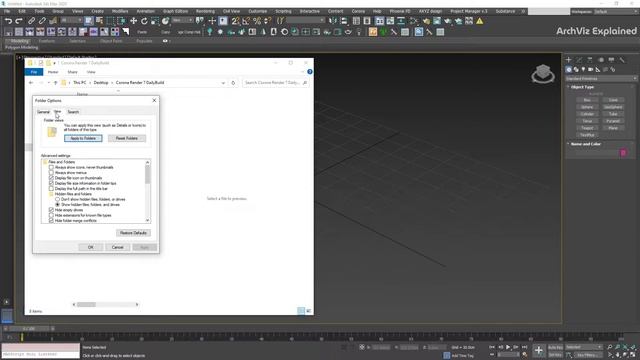640x360 pixels.
Task: Click the Undo arrow in 3ds Max toolbar
Action: (x=8, y=21)
